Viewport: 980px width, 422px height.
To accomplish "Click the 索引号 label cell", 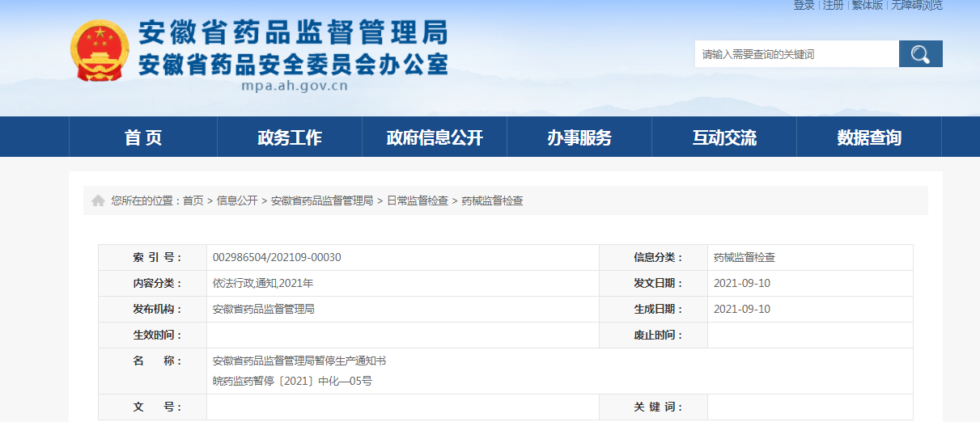I will coord(153,258).
